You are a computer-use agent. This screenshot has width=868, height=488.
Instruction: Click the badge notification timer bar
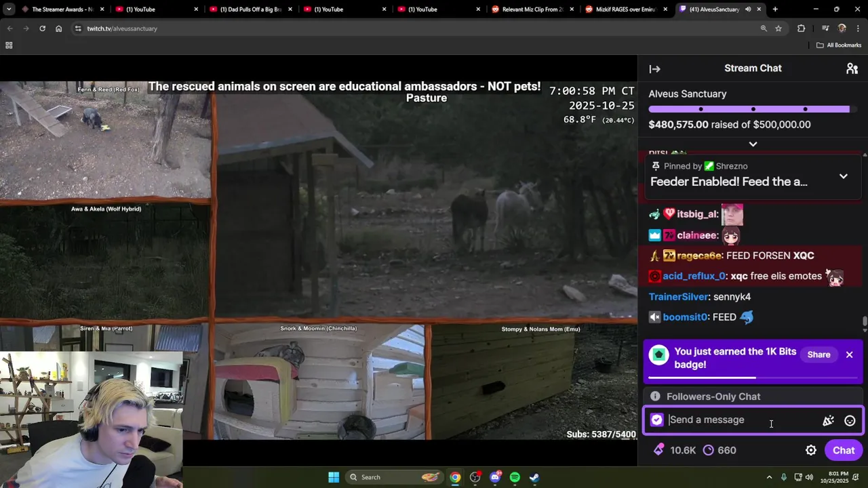[753, 378]
